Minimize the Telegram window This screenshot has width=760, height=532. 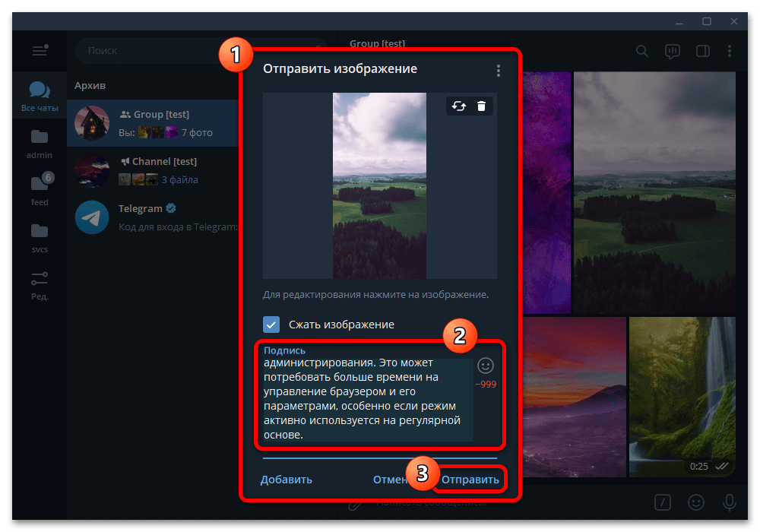(679, 21)
